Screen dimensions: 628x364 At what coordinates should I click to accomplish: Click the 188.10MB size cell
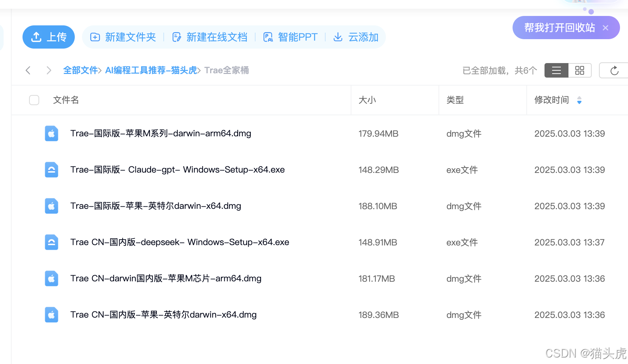coord(378,206)
